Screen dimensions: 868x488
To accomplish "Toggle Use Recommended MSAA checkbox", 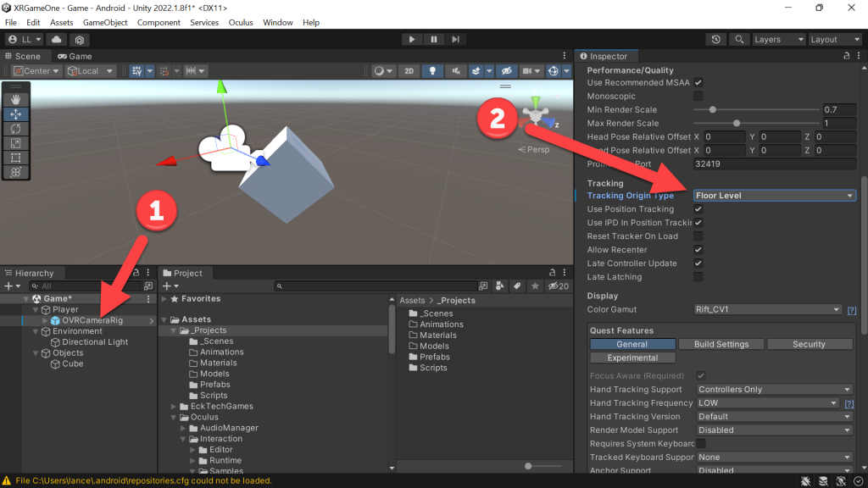I will (x=698, y=82).
